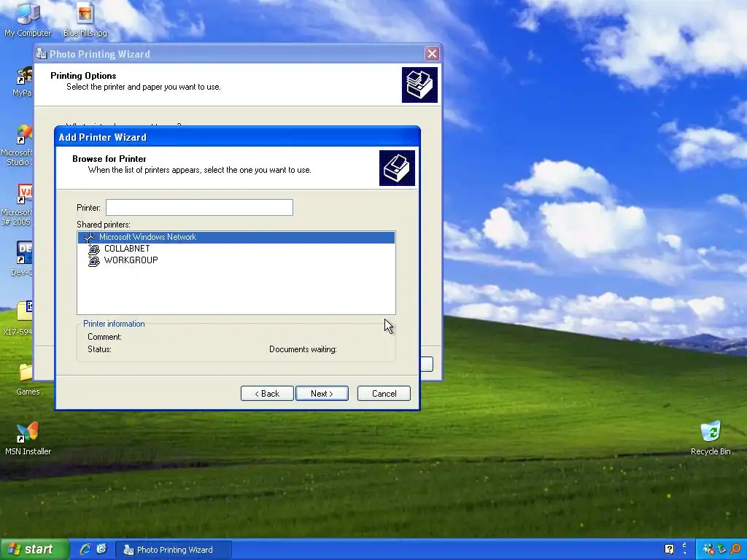Image resolution: width=747 pixels, height=560 pixels.
Task: Click the network disconnected tray icon
Action: pos(708,550)
